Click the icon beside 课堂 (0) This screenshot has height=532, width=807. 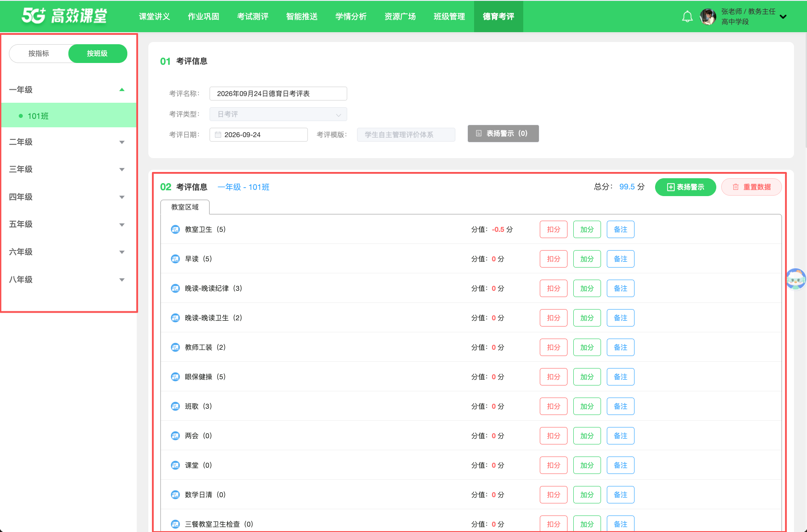[175, 465]
